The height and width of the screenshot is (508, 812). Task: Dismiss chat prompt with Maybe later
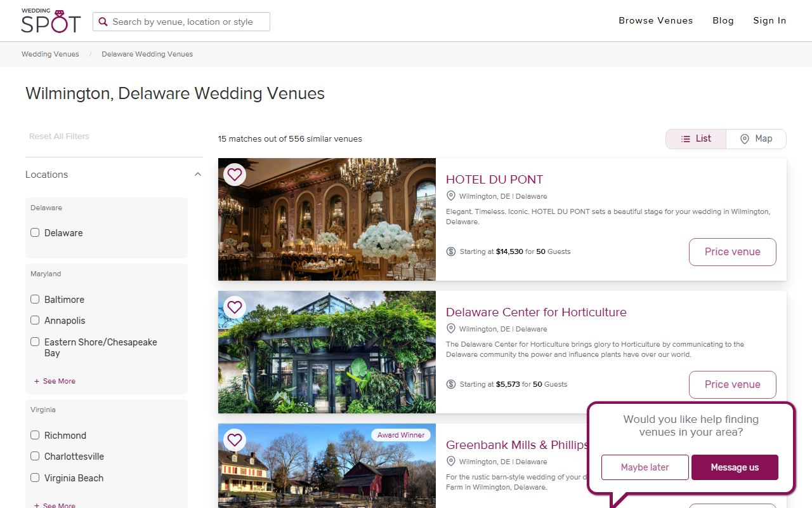point(645,467)
